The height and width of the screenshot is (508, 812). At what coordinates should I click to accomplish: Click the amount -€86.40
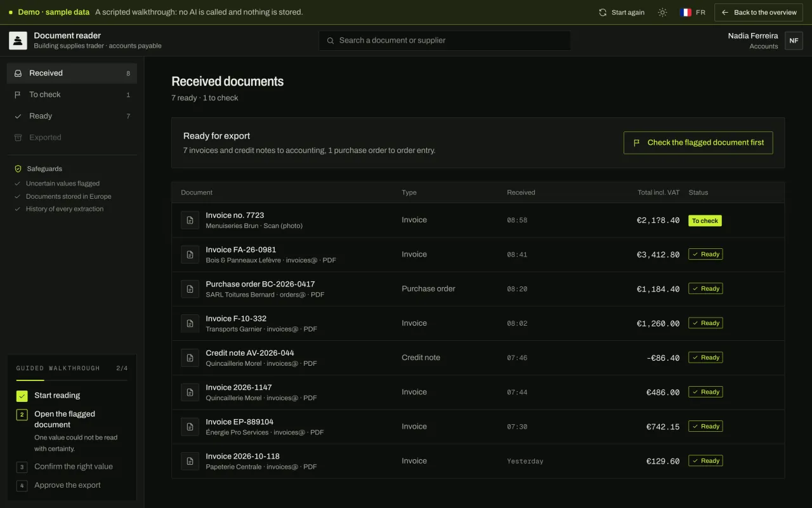coord(663,358)
